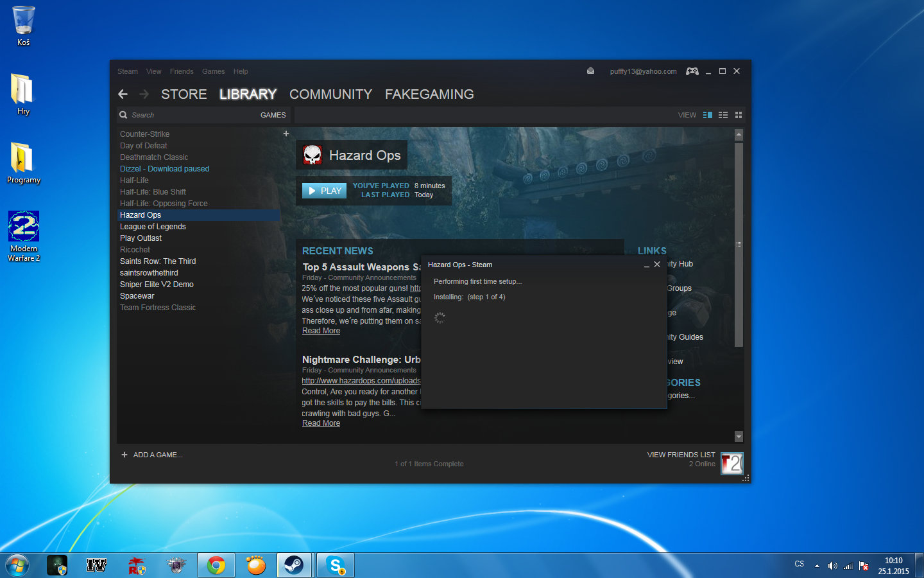Open VIEW FRIENDS LIST
The image size is (924, 578).
tap(681, 455)
